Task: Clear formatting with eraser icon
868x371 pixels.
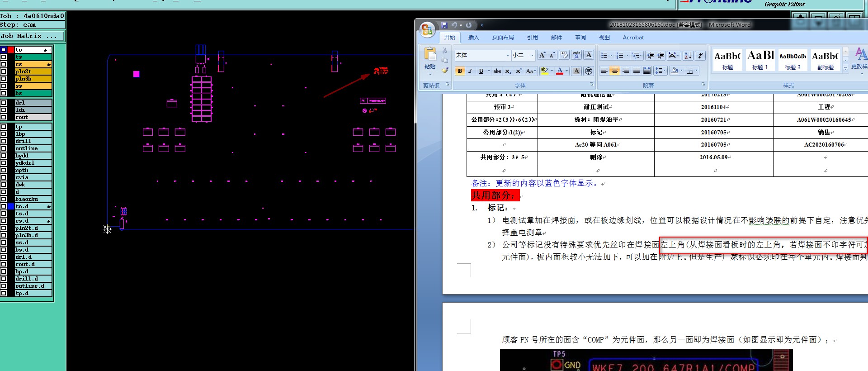Action: tap(564, 55)
